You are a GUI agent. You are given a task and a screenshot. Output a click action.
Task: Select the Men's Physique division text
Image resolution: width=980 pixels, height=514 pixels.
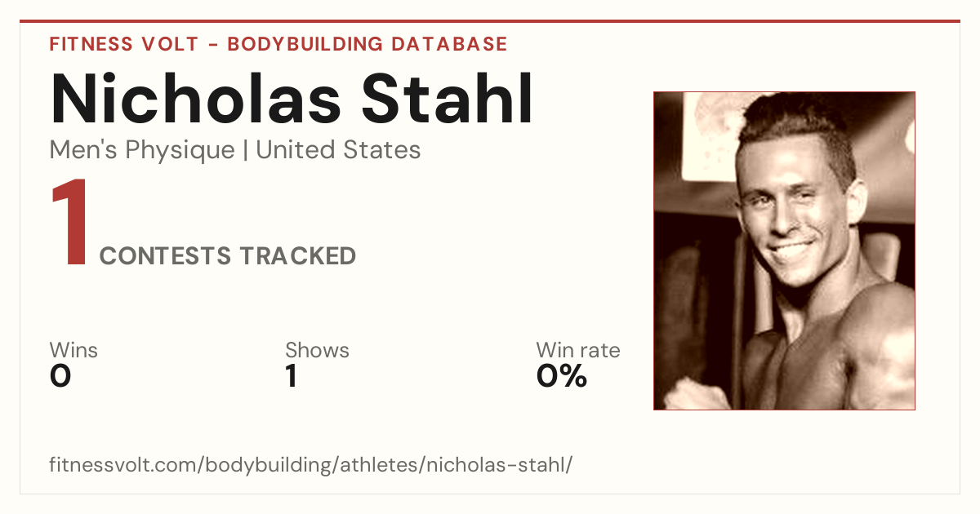coord(142,150)
